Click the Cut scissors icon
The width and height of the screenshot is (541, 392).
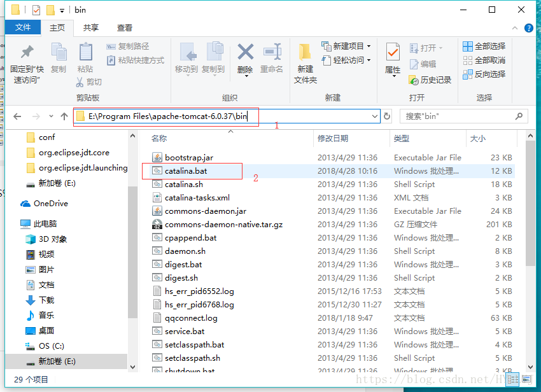(x=80, y=82)
